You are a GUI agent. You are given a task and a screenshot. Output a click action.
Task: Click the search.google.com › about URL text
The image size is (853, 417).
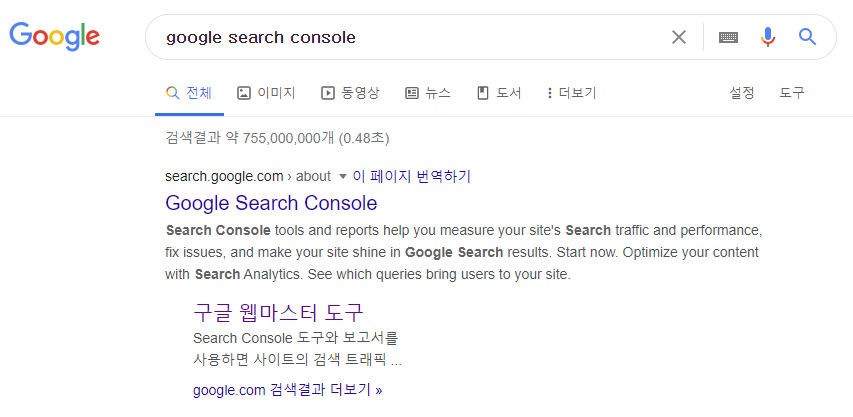(x=248, y=177)
